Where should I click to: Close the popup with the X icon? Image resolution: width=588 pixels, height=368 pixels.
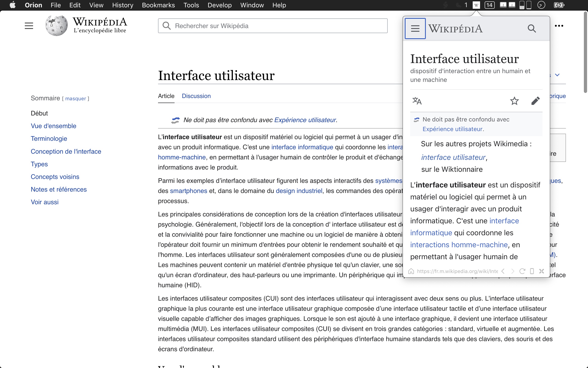point(542,271)
